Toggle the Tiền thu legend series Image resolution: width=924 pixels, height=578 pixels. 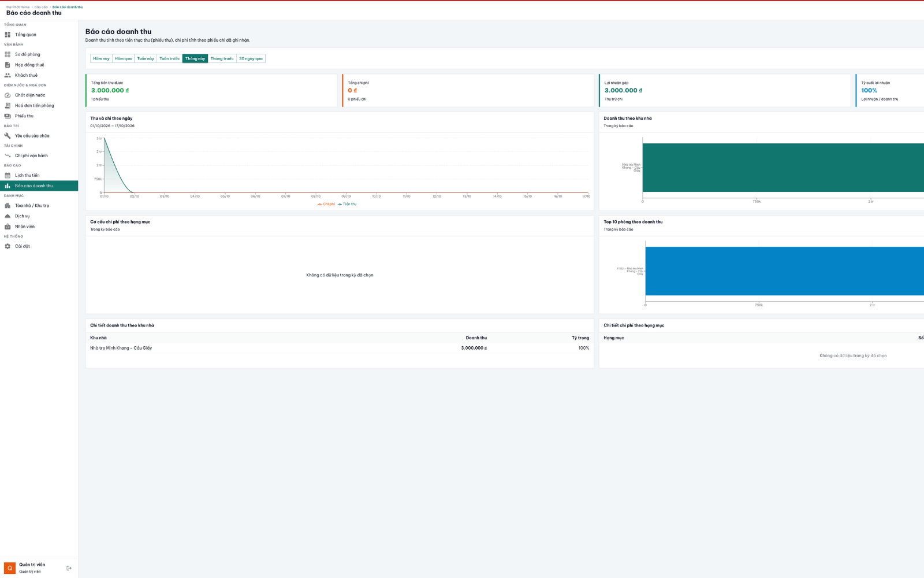pyautogui.click(x=347, y=204)
